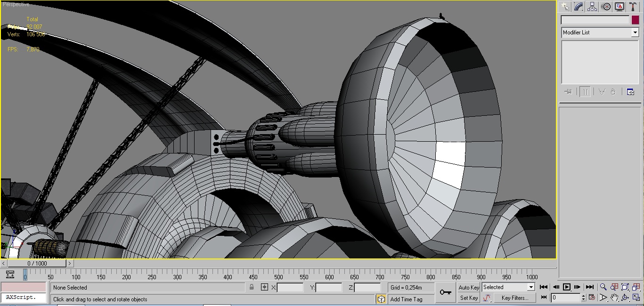Open the Display panel monitor icon
The image size is (644, 306).
coord(620,7)
